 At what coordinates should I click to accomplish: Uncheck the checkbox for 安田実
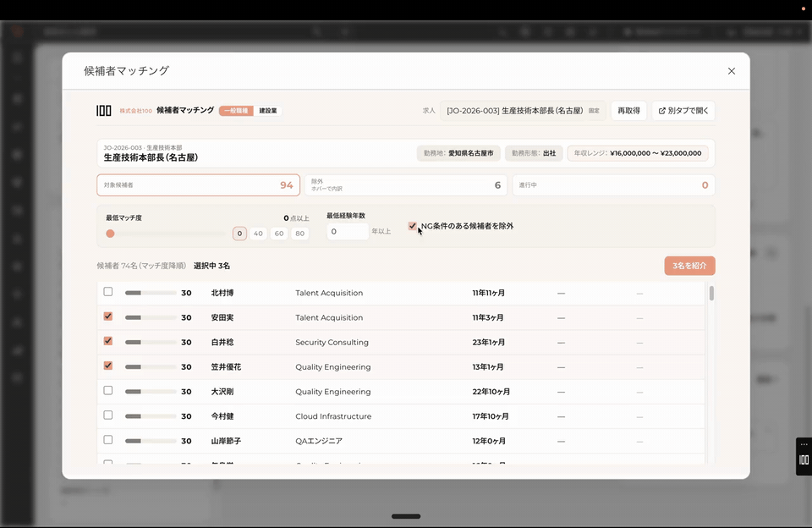(107, 316)
